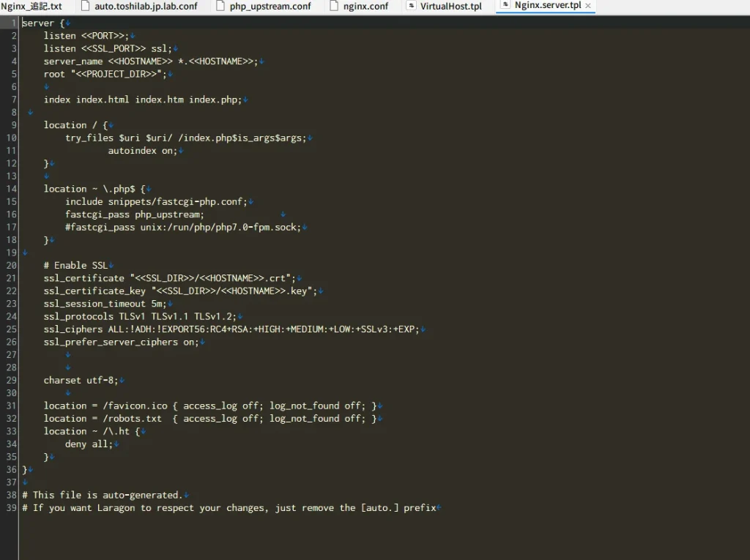Click the try_files $uri line
Image resolution: width=750 pixels, height=560 pixels.
tap(185, 138)
